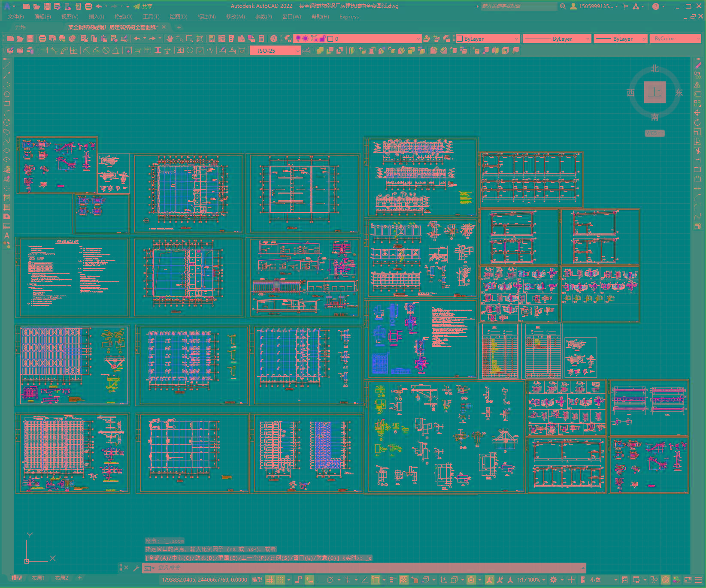Toggle object snap in status bar
706x588 pixels.
376,580
